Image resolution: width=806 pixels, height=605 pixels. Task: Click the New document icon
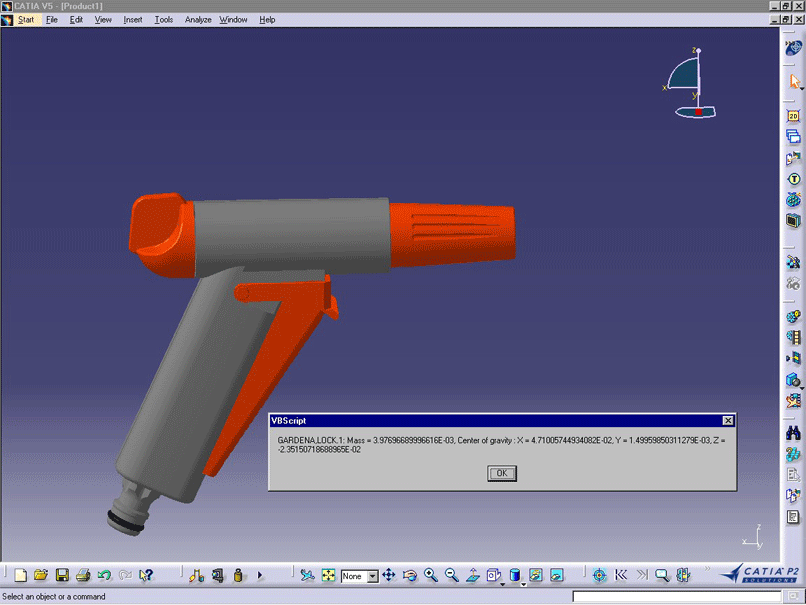(20, 575)
